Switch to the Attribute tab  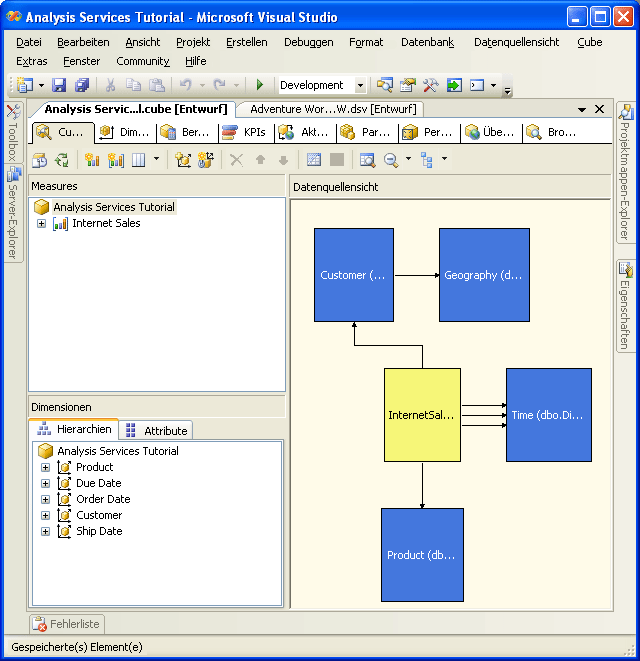pos(156,431)
